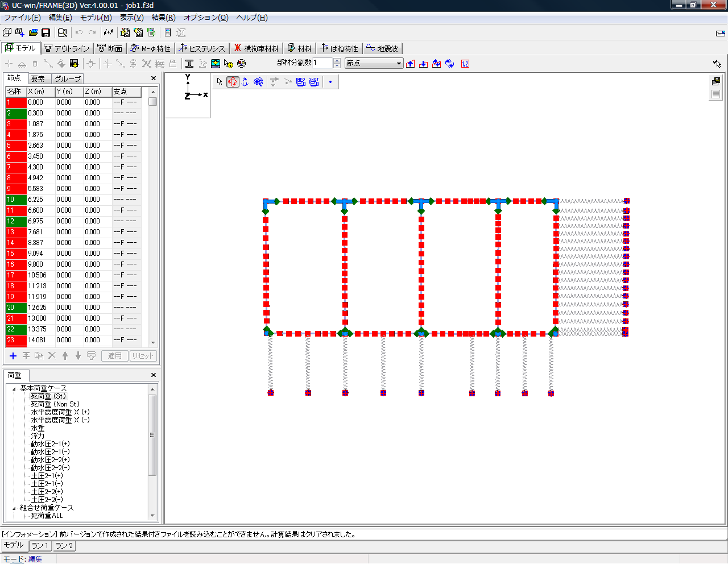
Task: Collapse the 組合せ荷重ケース tree node
Action: pyautogui.click(x=14, y=508)
